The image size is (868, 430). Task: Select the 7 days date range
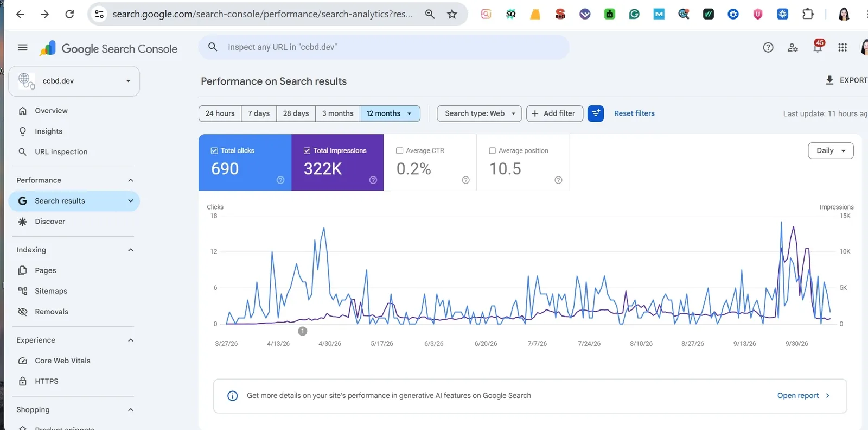click(259, 113)
